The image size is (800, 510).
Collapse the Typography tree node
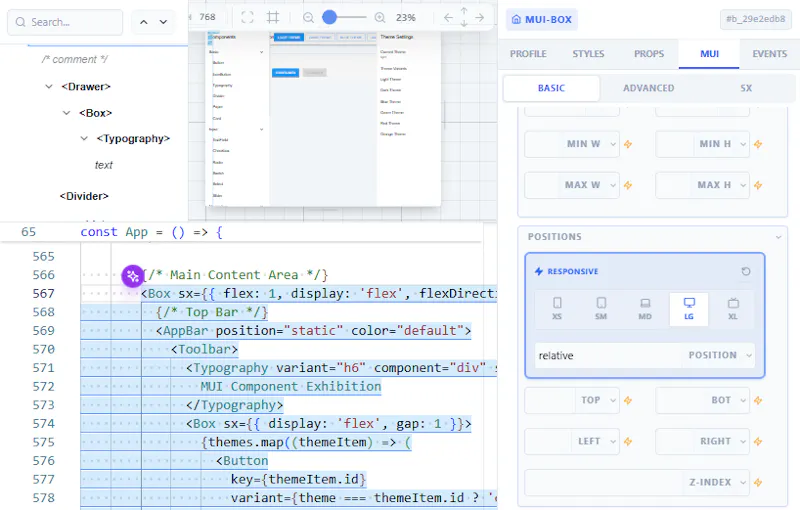(84, 138)
